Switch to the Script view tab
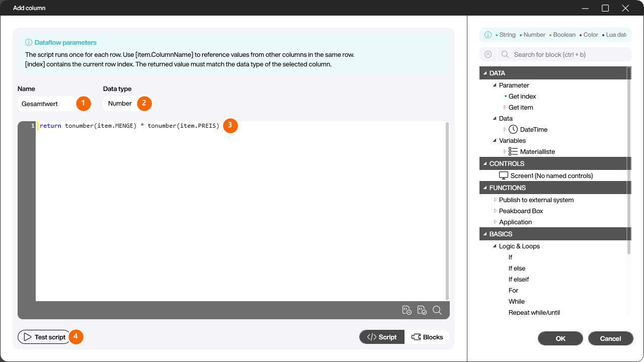The width and height of the screenshot is (644, 362). coord(382,337)
